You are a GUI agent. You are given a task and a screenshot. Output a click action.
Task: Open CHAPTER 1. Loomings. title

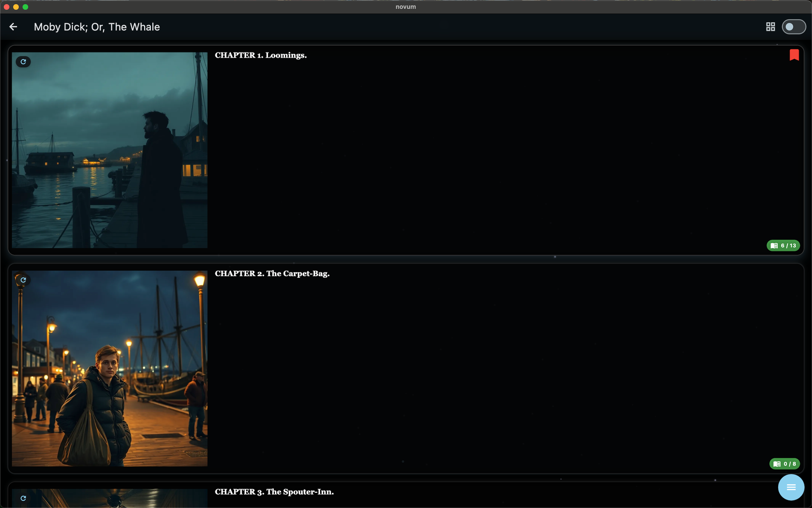[x=261, y=55]
